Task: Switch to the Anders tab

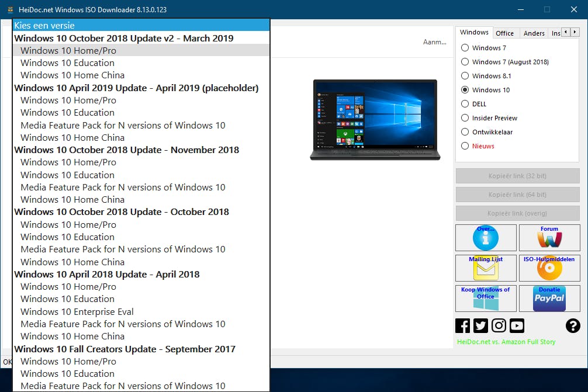Action: pyautogui.click(x=534, y=33)
